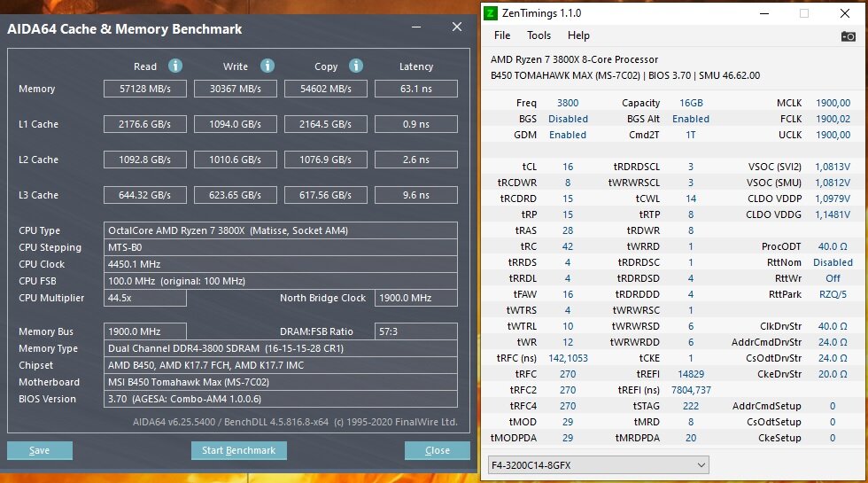The image size is (868, 483).
Task: Click the tREFI value 14829
Action: [691, 374]
